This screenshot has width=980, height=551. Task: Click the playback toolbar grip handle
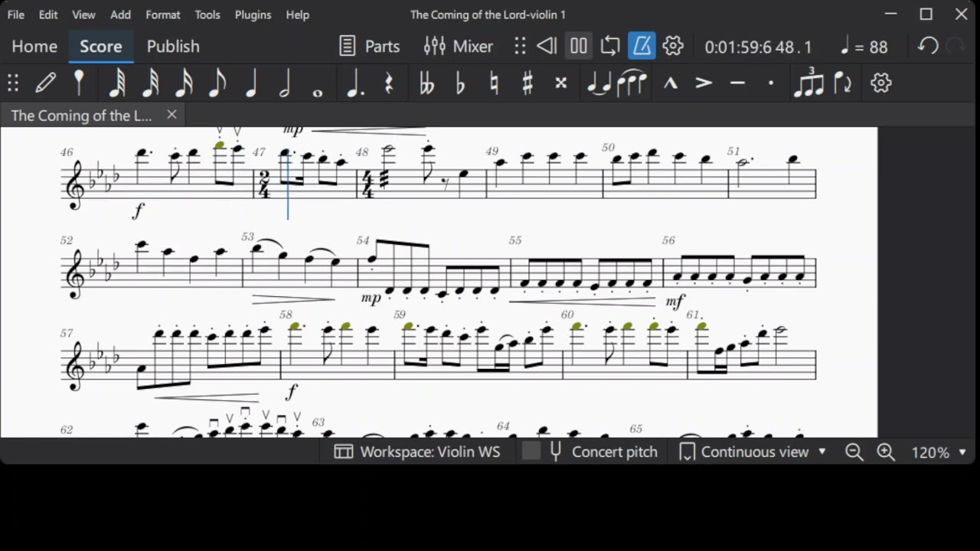pos(521,46)
